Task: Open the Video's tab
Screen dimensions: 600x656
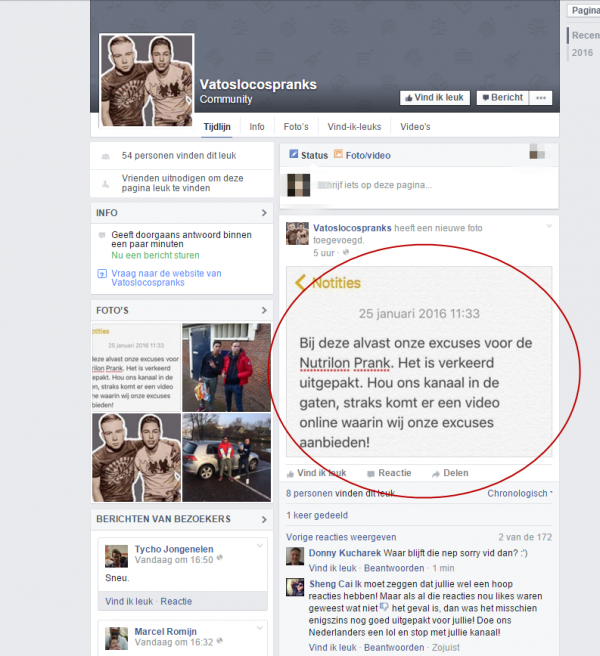Action: [x=415, y=127]
